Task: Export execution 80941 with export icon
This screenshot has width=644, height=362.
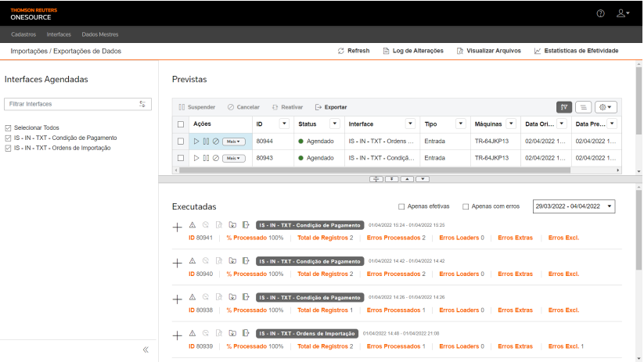Action: click(246, 225)
